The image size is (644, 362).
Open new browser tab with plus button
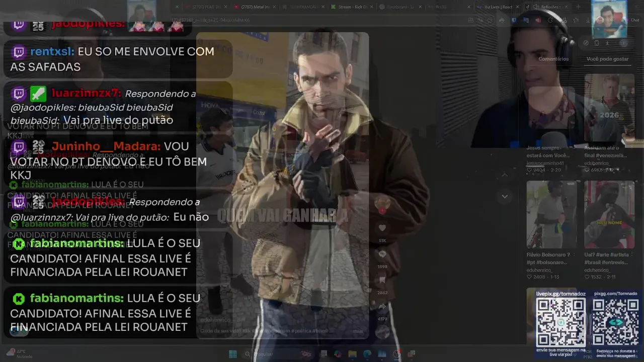click(579, 7)
